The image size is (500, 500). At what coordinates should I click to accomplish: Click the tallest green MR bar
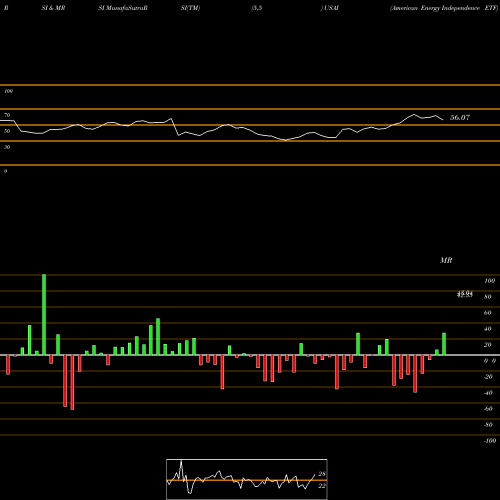point(44,315)
